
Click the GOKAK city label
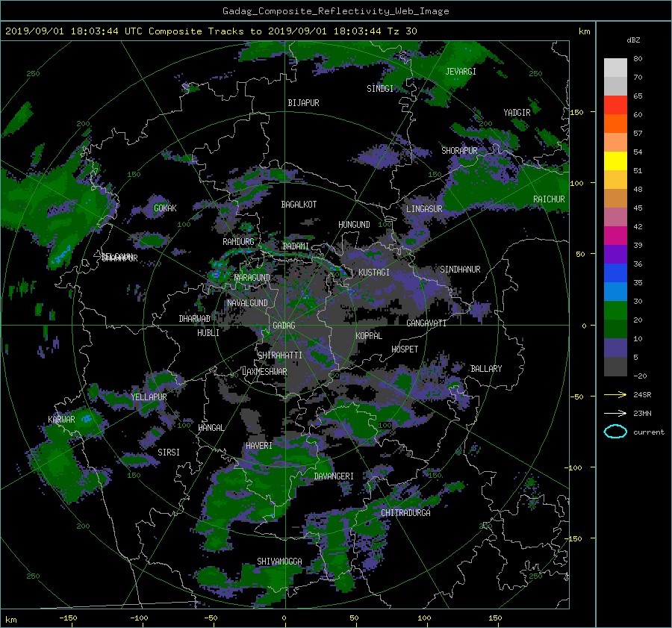click(165, 208)
